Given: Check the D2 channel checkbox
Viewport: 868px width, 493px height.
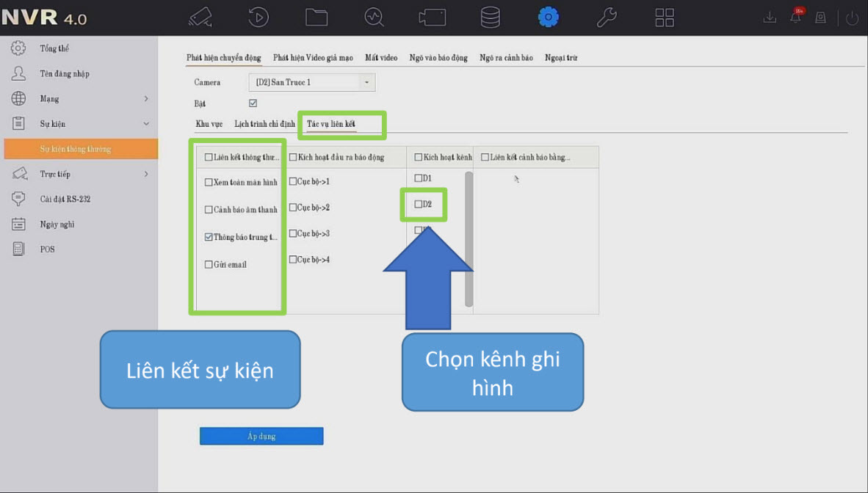Looking at the screenshot, I should point(419,205).
